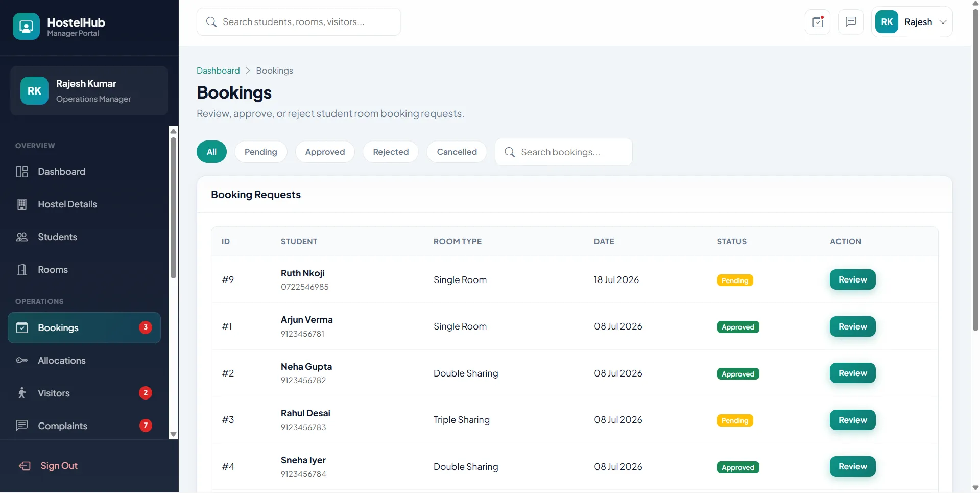Filter bookings by Approved
This screenshot has width=980, height=493.
(325, 152)
